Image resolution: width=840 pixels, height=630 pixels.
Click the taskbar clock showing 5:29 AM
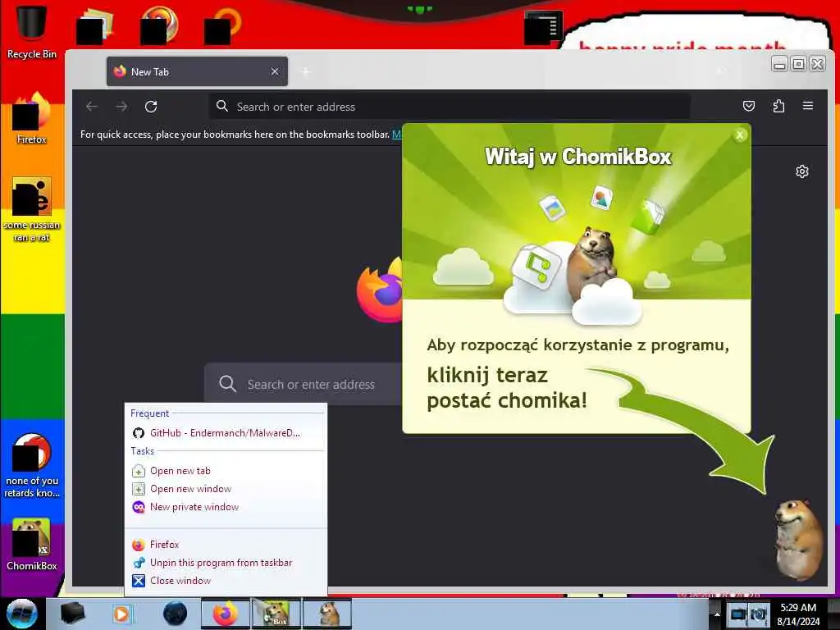coord(798,614)
